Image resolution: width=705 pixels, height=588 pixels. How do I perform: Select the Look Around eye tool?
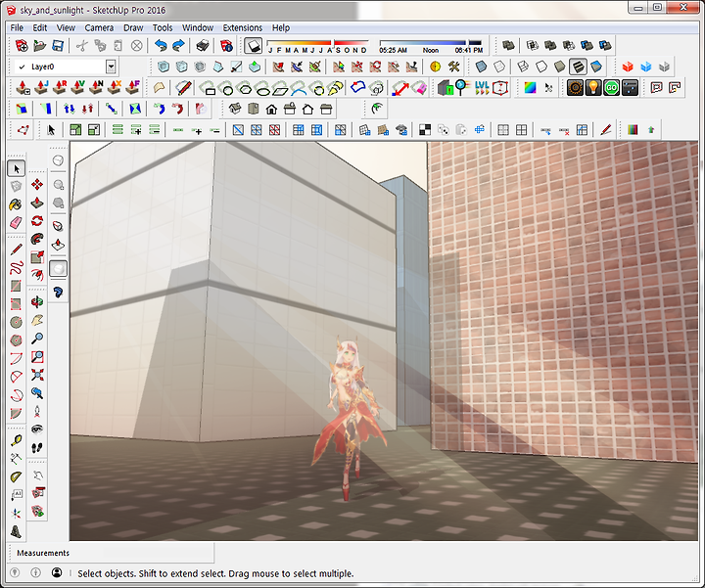pos(37,430)
